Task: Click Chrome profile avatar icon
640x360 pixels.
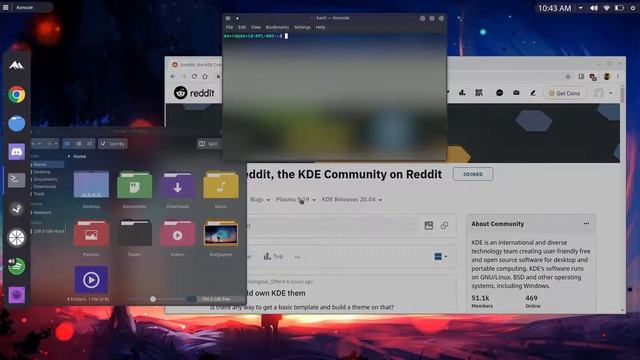Action: click(x=607, y=76)
